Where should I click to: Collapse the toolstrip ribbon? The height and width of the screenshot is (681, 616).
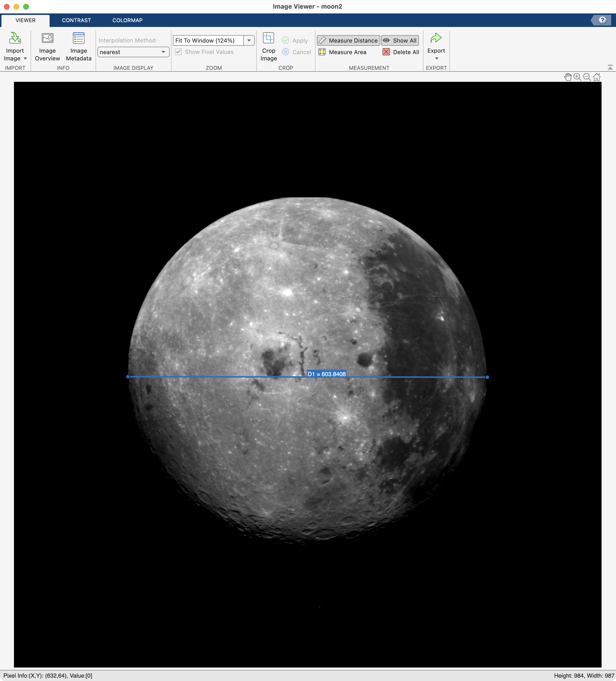coord(610,67)
